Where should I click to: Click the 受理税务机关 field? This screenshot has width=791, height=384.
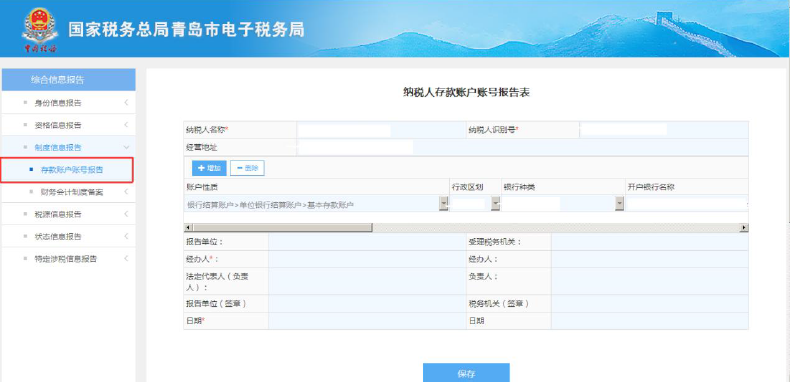click(650, 242)
